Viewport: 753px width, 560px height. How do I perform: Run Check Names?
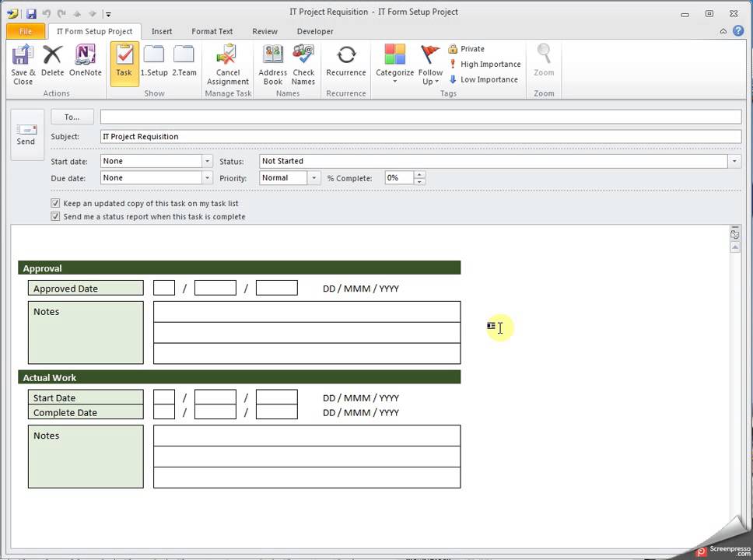point(303,65)
